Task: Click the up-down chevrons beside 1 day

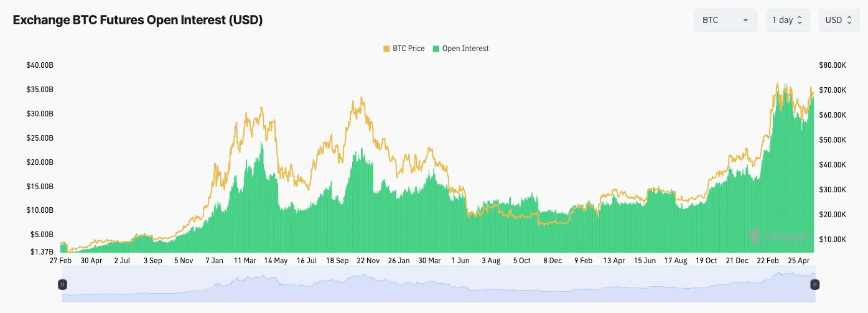Action: (800, 21)
